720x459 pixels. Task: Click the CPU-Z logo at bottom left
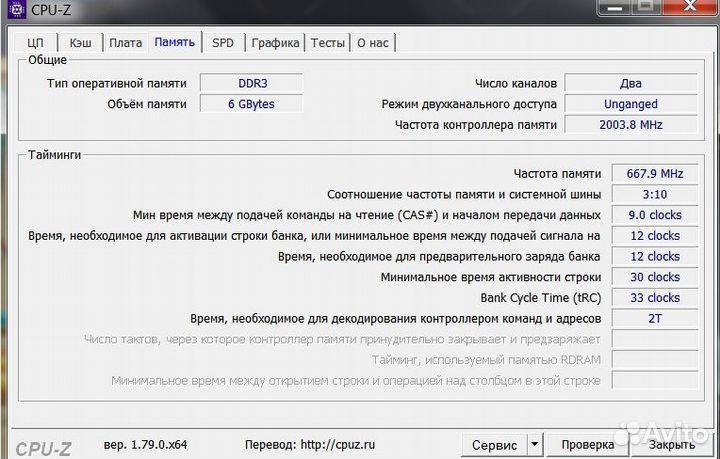click(43, 449)
